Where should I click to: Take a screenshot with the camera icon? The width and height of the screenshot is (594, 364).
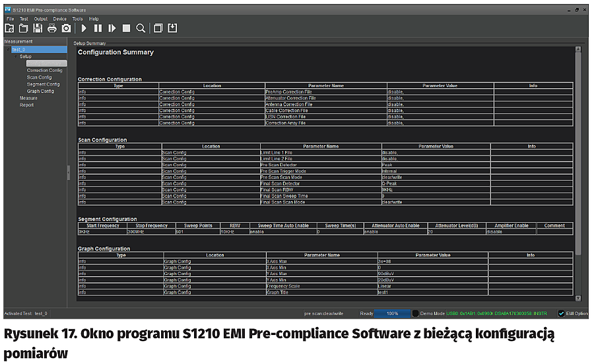point(66,28)
